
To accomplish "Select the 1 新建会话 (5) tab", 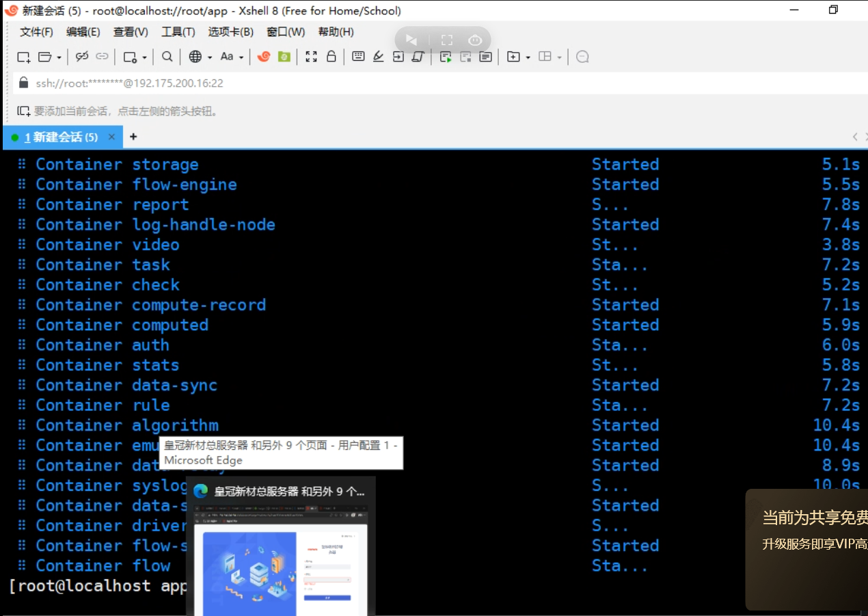I will pyautogui.click(x=62, y=137).
